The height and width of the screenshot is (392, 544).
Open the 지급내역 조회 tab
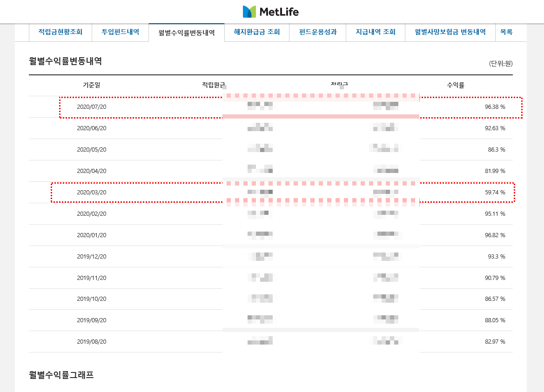pyautogui.click(x=376, y=32)
